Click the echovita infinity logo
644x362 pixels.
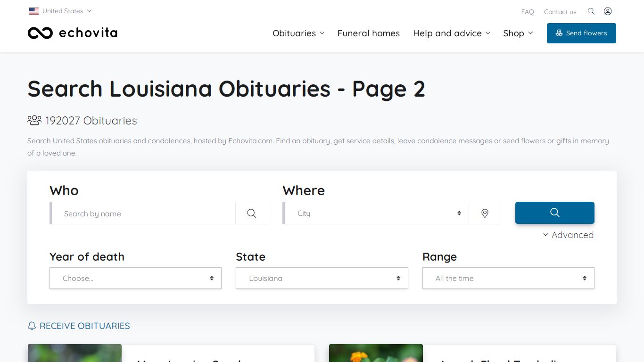coord(40,33)
